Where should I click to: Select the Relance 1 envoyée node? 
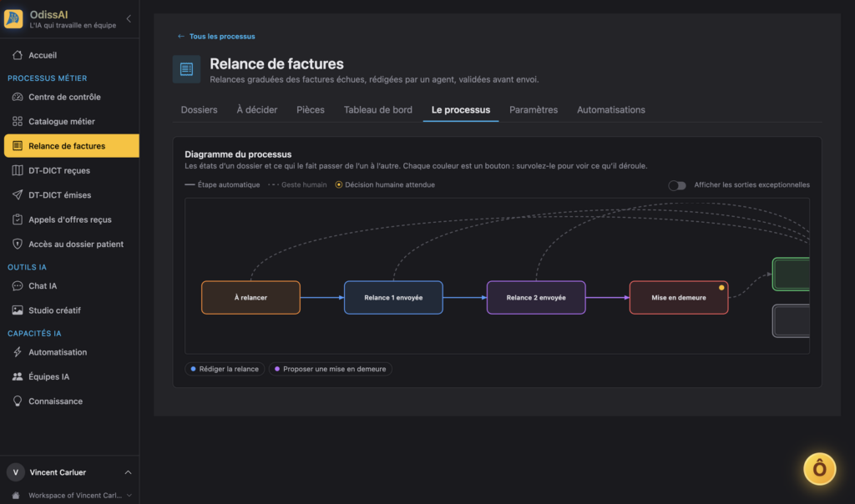(393, 298)
